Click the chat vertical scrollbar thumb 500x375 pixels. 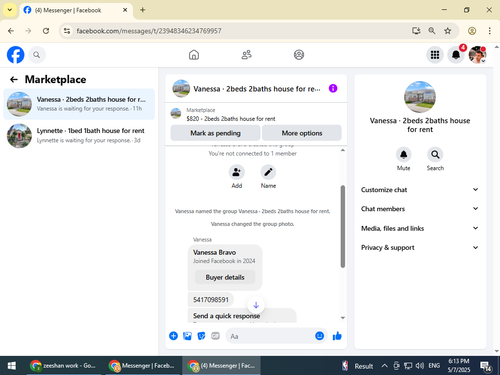pos(342,226)
